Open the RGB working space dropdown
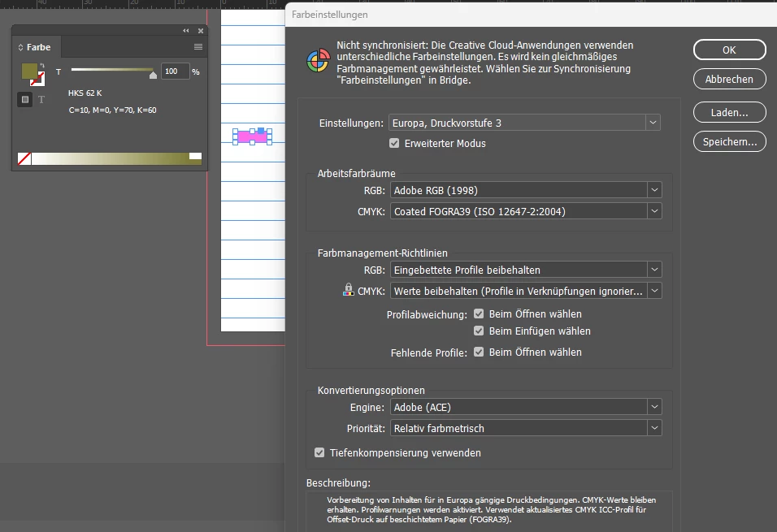 pyautogui.click(x=526, y=190)
